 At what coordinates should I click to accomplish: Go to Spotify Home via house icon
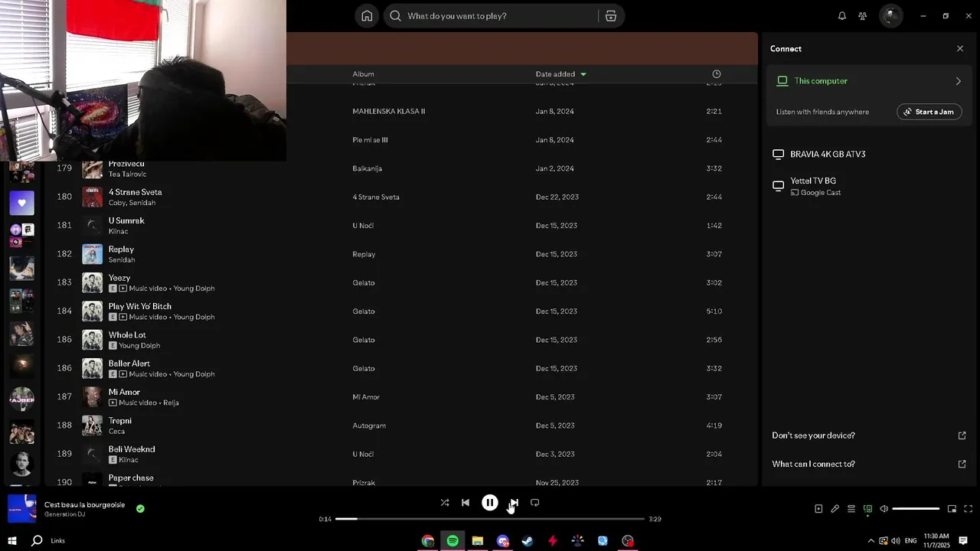pos(367,16)
